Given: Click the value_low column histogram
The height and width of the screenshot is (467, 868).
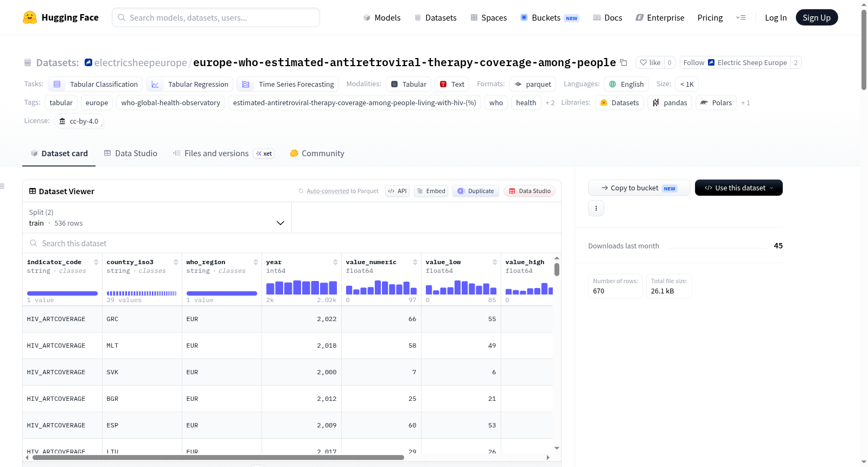Looking at the screenshot, I should point(461,287).
